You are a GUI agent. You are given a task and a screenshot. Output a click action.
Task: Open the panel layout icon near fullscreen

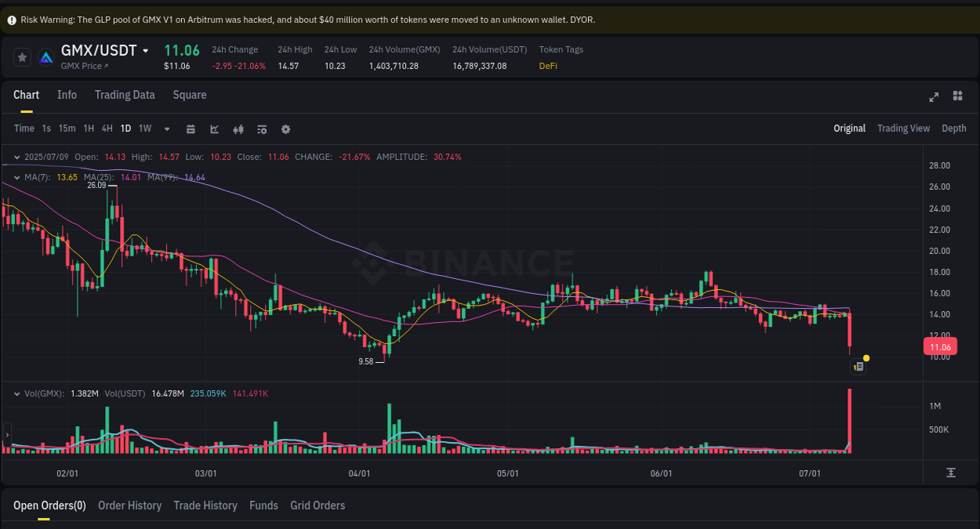coord(957,96)
